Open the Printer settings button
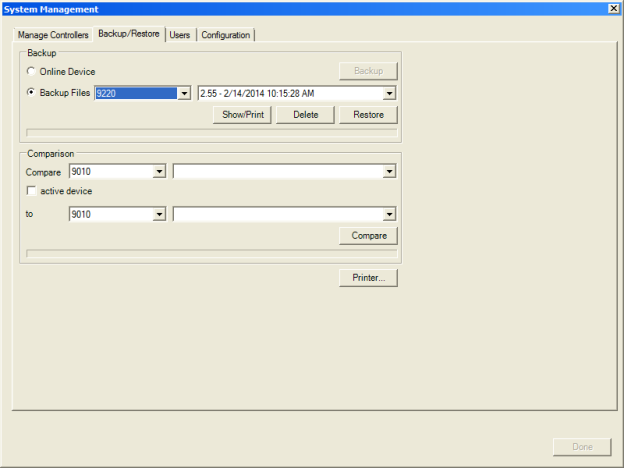This screenshot has width=624, height=468. click(x=368, y=278)
